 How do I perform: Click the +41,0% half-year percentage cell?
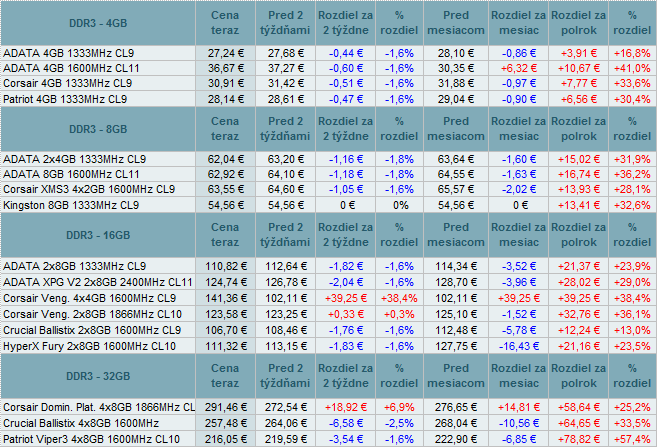[x=632, y=68]
